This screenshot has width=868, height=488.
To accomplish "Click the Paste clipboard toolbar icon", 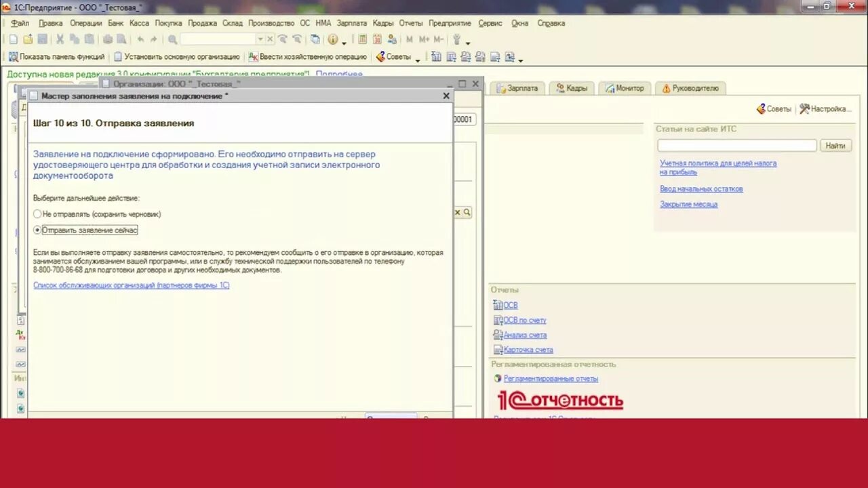I will pyautogui.click(x=88, y=39).
